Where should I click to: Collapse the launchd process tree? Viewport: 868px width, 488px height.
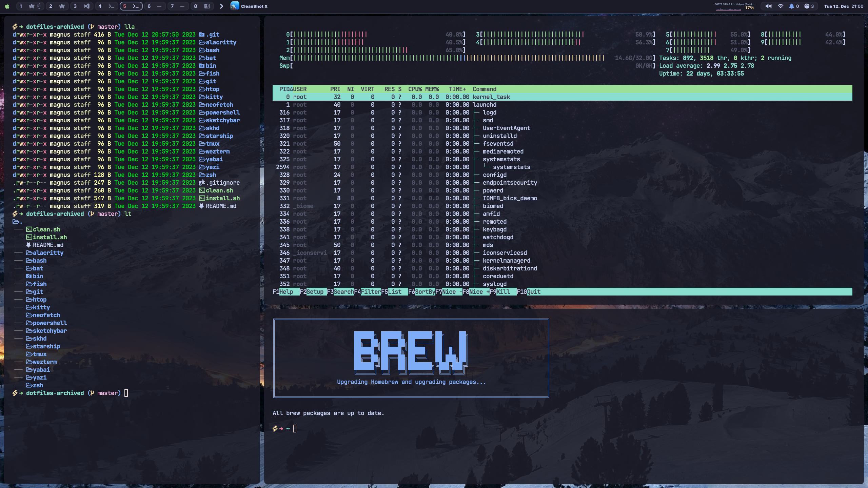[484, 105]
